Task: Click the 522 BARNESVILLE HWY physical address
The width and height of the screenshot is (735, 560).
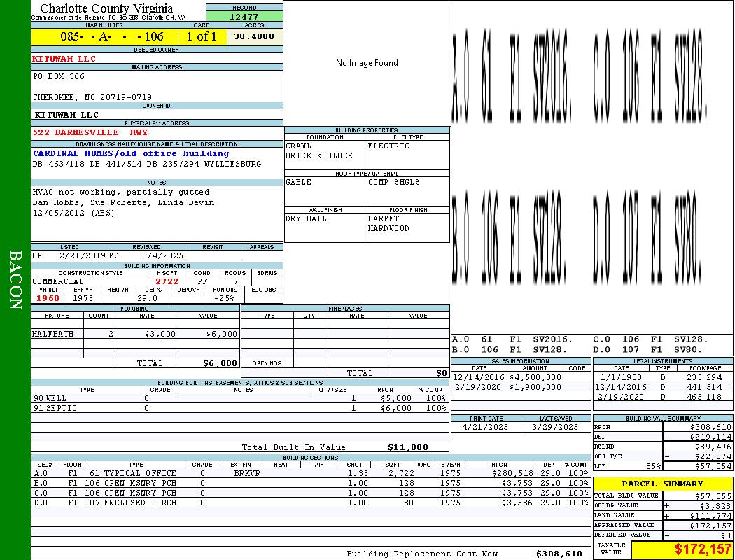Action: 90,132
